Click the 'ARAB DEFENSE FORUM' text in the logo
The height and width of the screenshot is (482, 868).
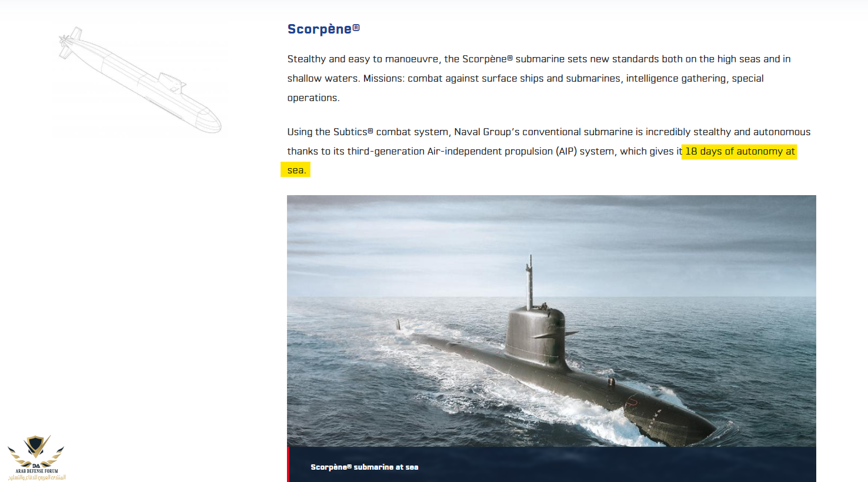(36, 471)
